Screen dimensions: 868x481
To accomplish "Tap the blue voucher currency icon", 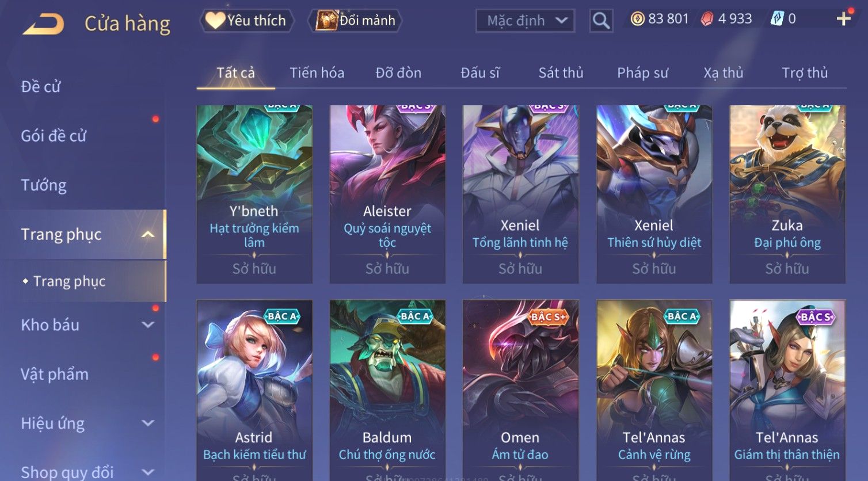I will click(777, 19).
